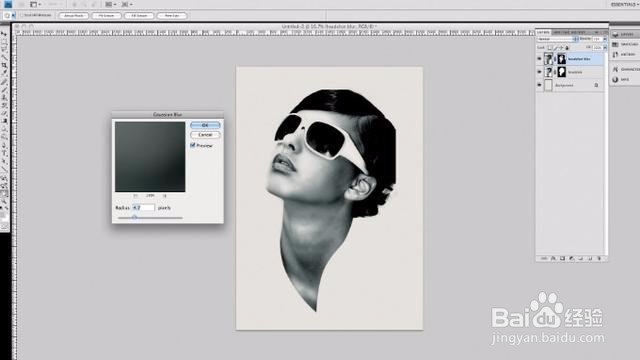Screen dimensions: 640x360
Task: Click layer mask thumbnail of headshot blur layer
Action: 562,59
